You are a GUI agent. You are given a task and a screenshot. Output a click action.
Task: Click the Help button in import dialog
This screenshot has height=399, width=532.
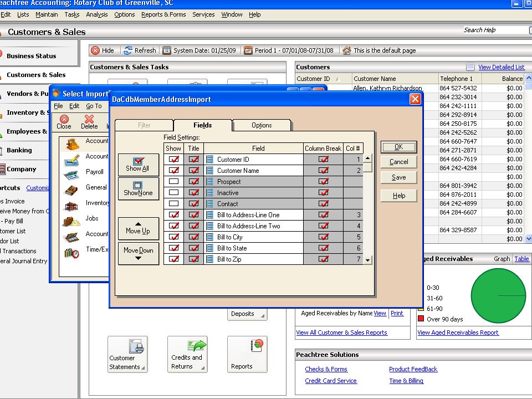[398, 196]
